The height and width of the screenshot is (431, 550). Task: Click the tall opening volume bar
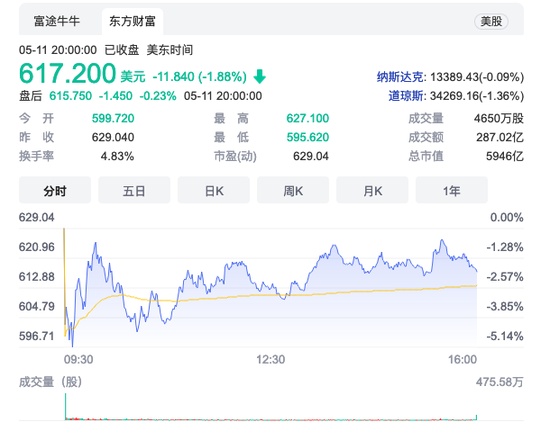[x=66, y=406]
